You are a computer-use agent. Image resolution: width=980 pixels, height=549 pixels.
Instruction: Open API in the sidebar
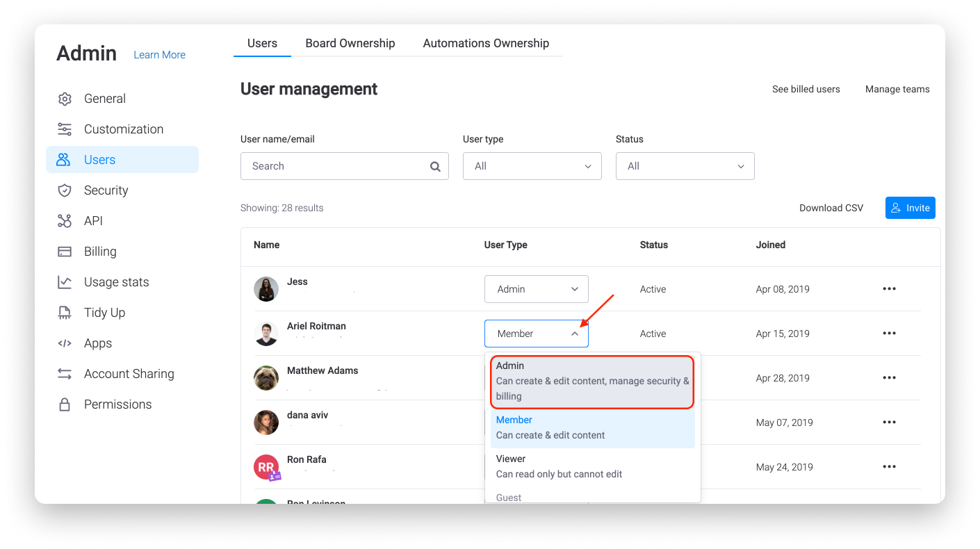coord(122,221)
